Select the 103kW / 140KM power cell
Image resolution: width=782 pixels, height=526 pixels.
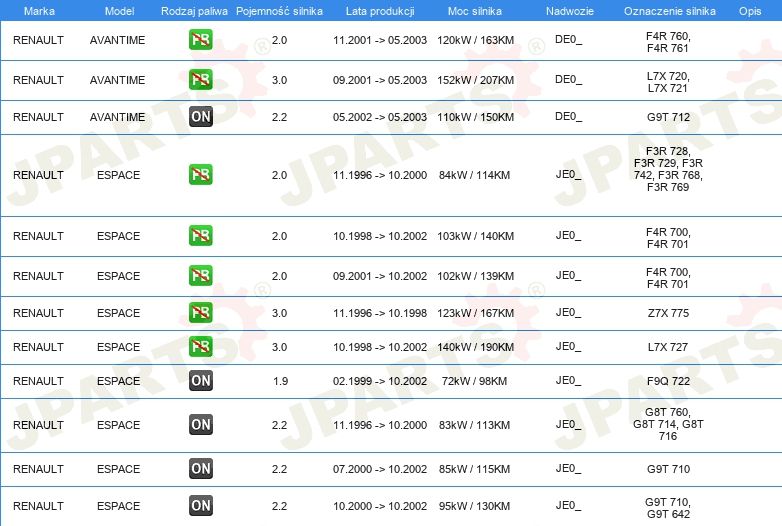tap(475, 236)
